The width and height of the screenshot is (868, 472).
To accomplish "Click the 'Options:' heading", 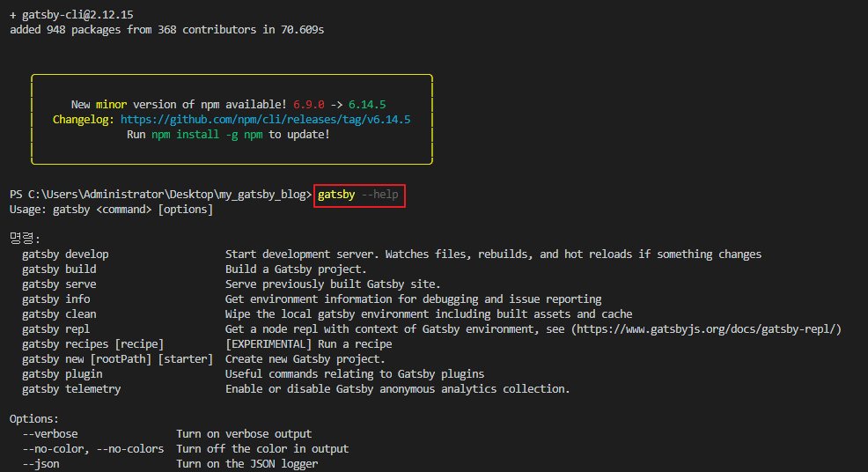I will 34,419.
